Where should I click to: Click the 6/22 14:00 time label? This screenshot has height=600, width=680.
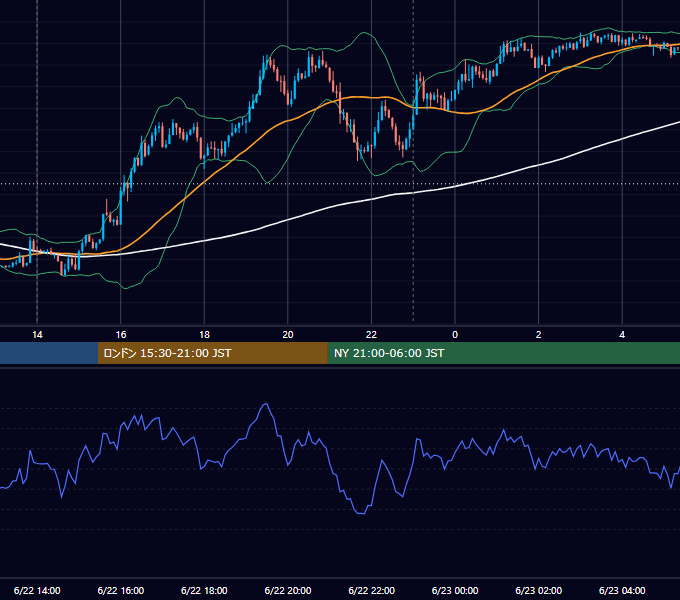click(x=37, y=590)
